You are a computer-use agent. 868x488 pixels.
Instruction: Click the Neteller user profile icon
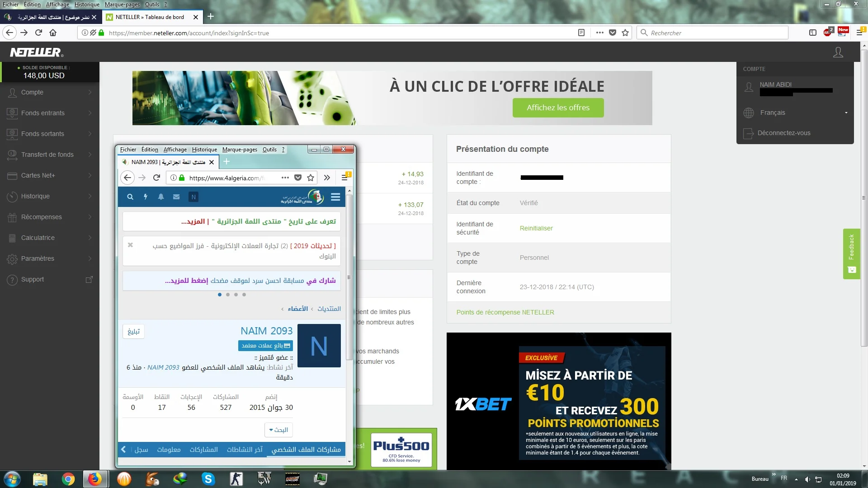coord(838,52)
